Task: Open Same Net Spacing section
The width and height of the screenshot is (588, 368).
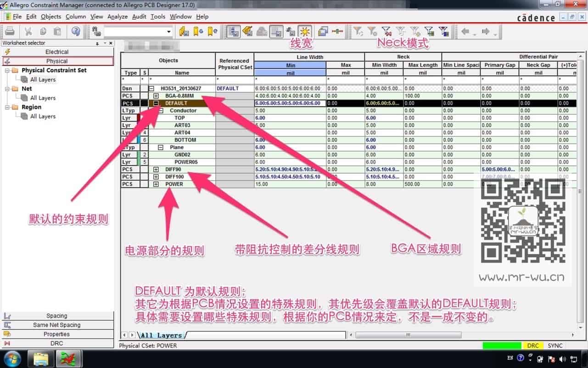Action: (x=57, y=325)
